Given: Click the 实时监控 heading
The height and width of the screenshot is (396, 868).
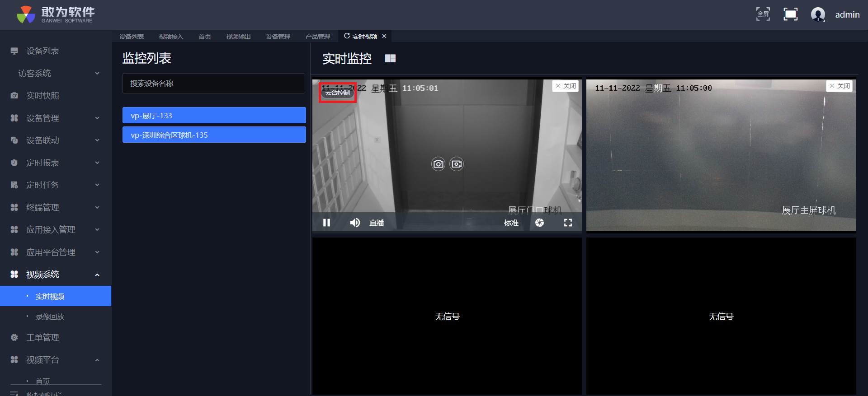Looking at the screenshot, I should (x=347, y=58).
